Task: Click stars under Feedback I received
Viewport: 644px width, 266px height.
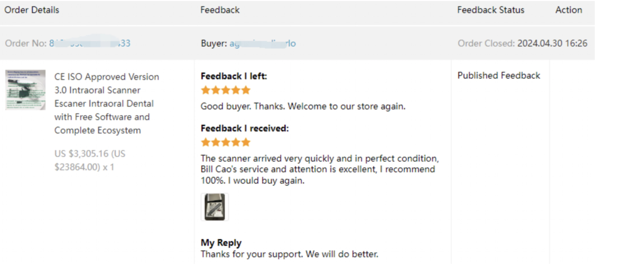Action: [225, 142]
